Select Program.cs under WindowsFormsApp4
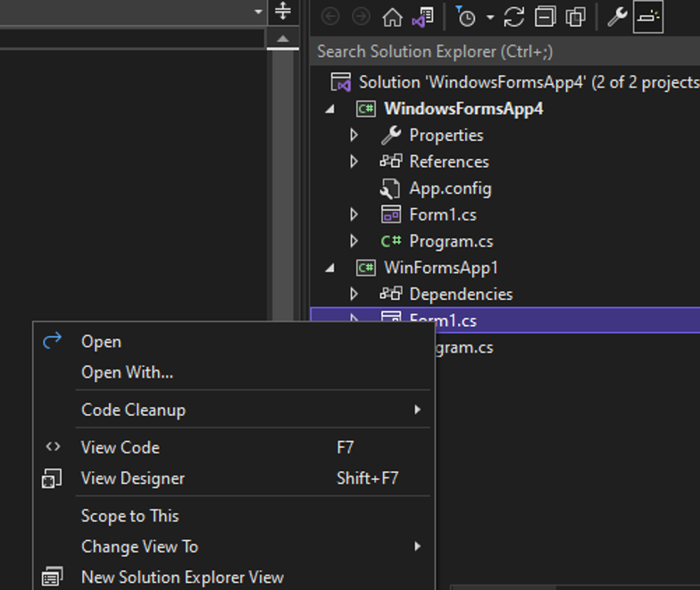 [x=452, y=241]
